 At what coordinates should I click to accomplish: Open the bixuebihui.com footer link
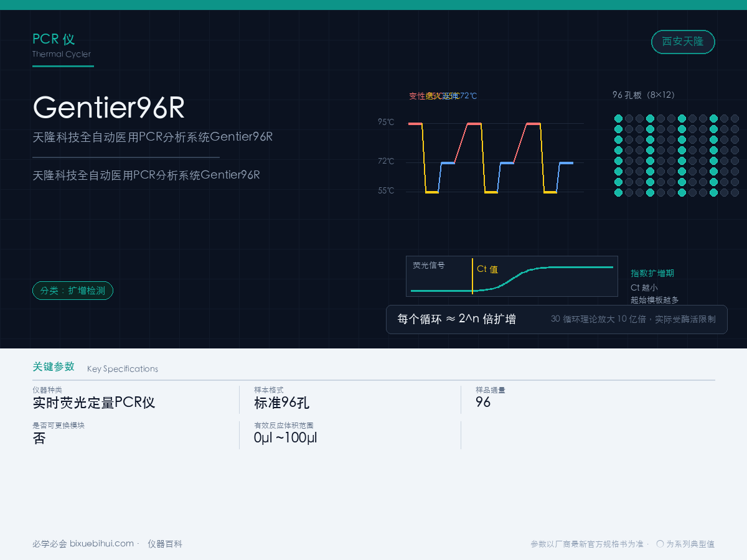[101, 543]
